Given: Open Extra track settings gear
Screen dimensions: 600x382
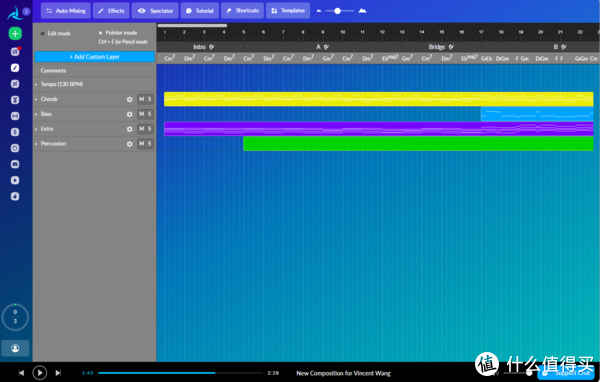Looking at the screenshot, I should (130, 129).
